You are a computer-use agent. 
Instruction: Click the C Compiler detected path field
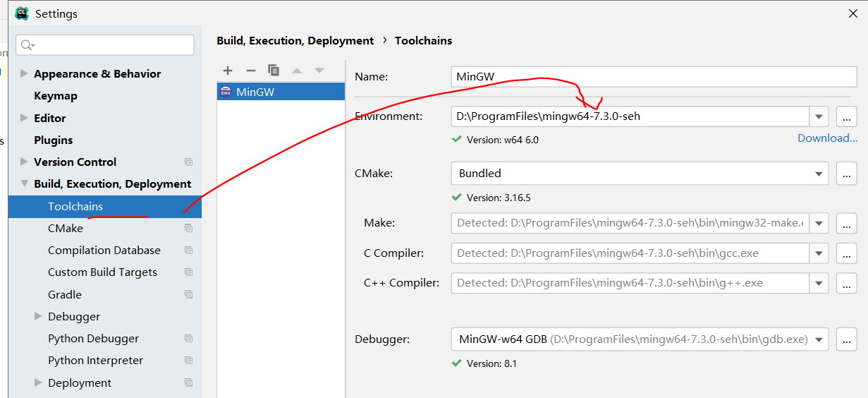tap(630, 253)
